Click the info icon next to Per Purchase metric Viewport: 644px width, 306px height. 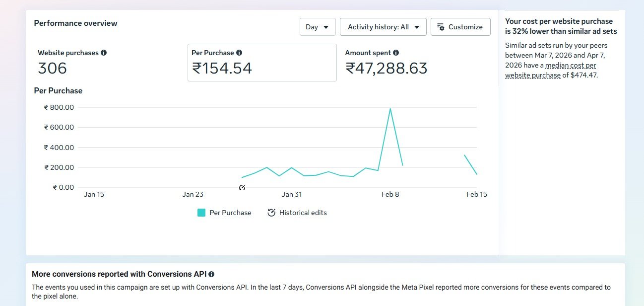[x=239, y=53]
